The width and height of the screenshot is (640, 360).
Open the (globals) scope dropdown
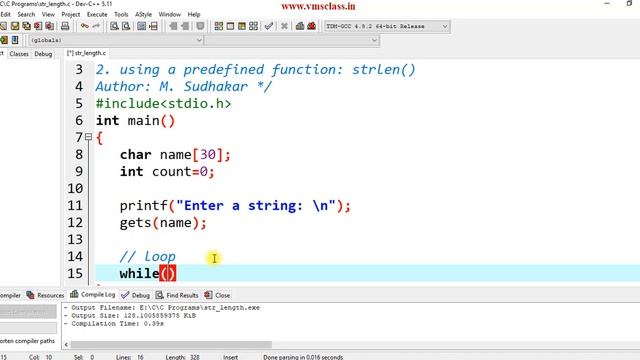(116, 40)
